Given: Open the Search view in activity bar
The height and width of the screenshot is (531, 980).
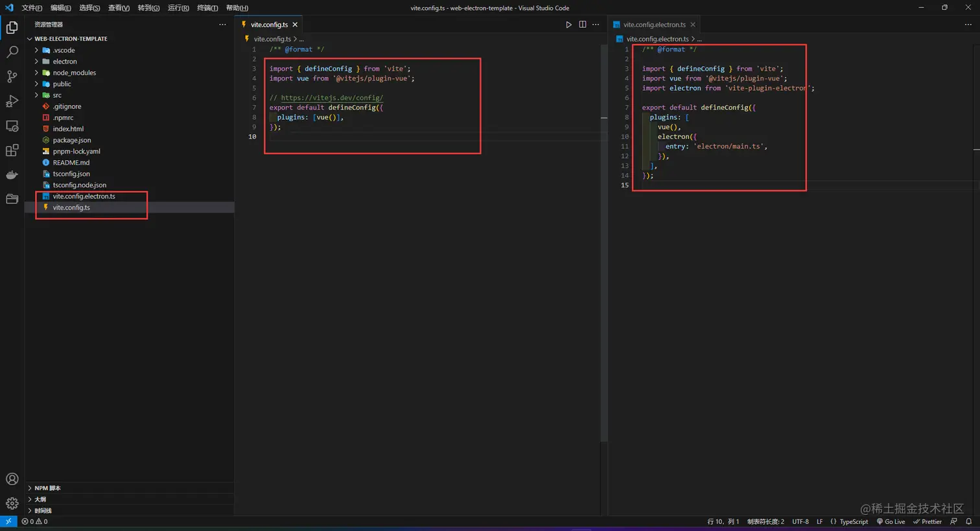Looking at the screenshot, I should point(12,52).
